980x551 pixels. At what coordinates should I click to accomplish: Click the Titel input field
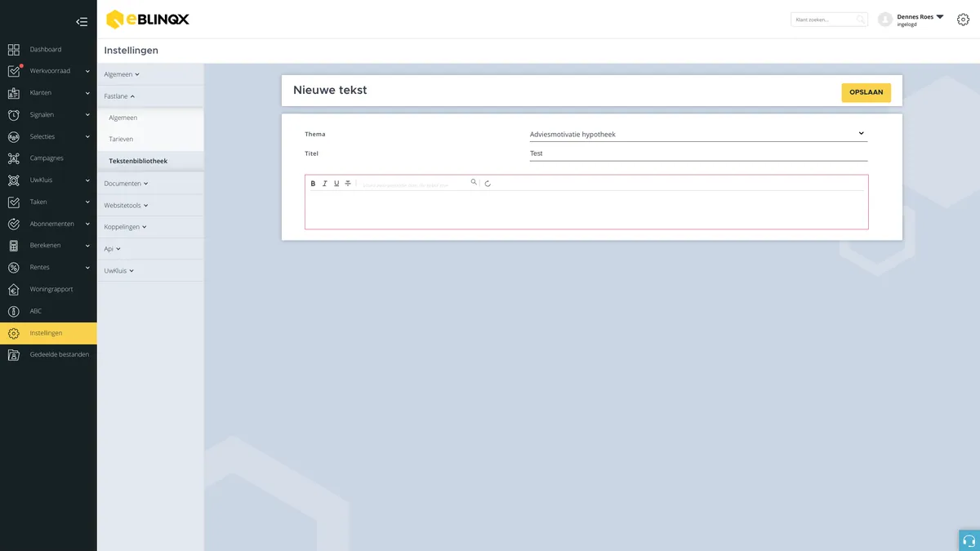tap(698, 153)
